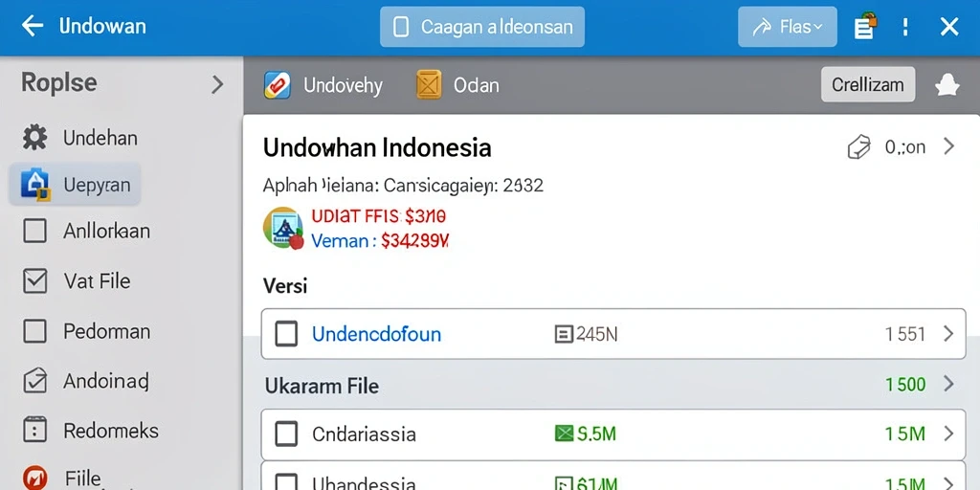980x490 pixels.
Task: Click the phone icon in Caagan aldeonsan
Action: (401, 27)
